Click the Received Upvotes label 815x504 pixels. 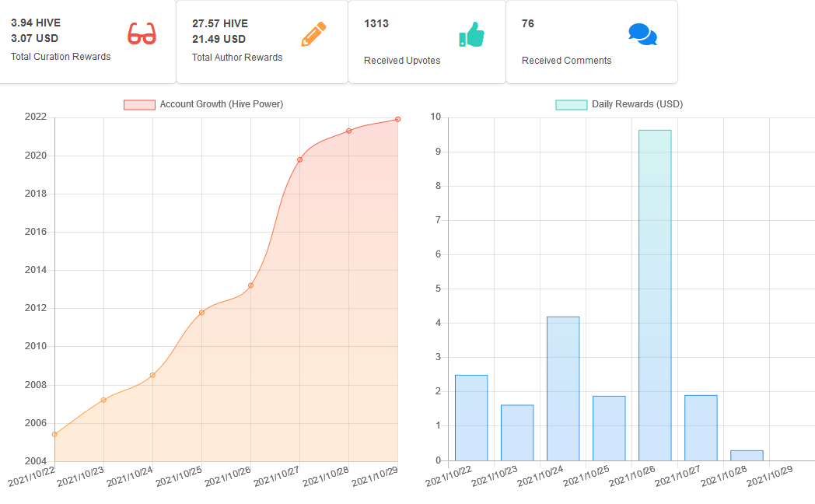(402, 61)
